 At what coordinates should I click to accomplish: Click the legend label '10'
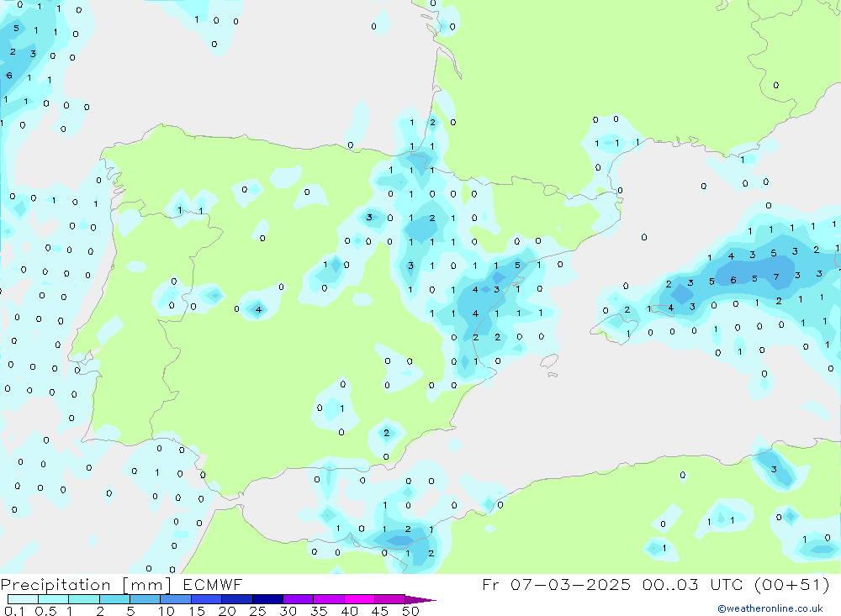click(167, 611)
